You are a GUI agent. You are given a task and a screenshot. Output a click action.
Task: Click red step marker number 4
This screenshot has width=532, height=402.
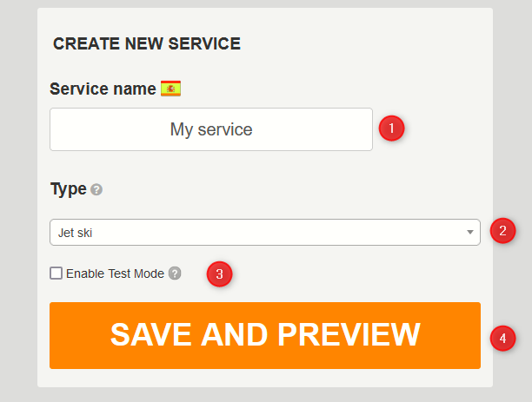502,339
